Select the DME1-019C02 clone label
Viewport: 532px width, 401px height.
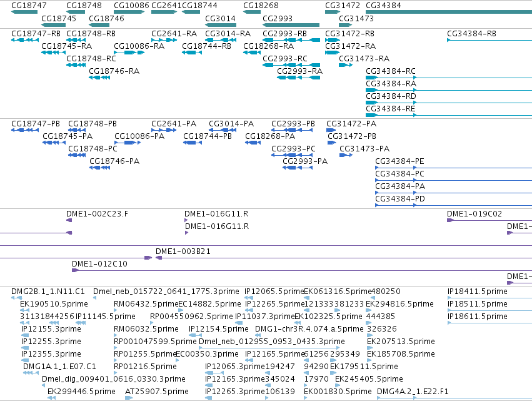474,213
